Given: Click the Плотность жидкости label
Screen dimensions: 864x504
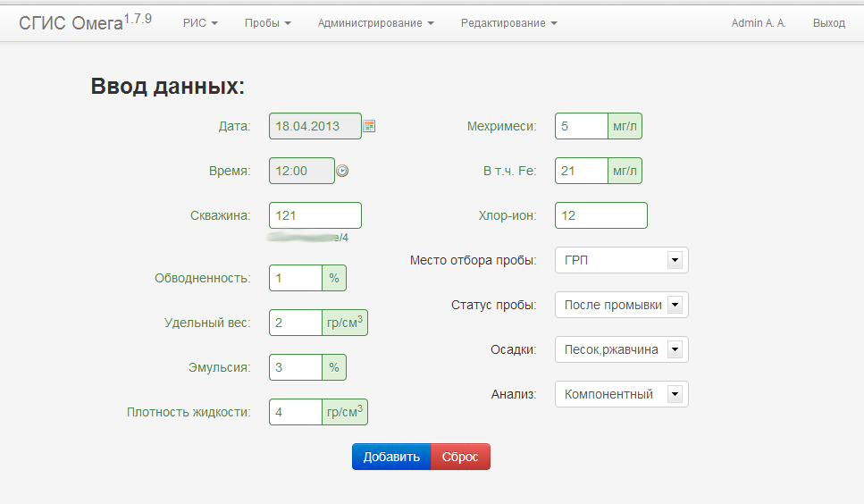Looking at the screenshot, I should click(x=189, y=412).
